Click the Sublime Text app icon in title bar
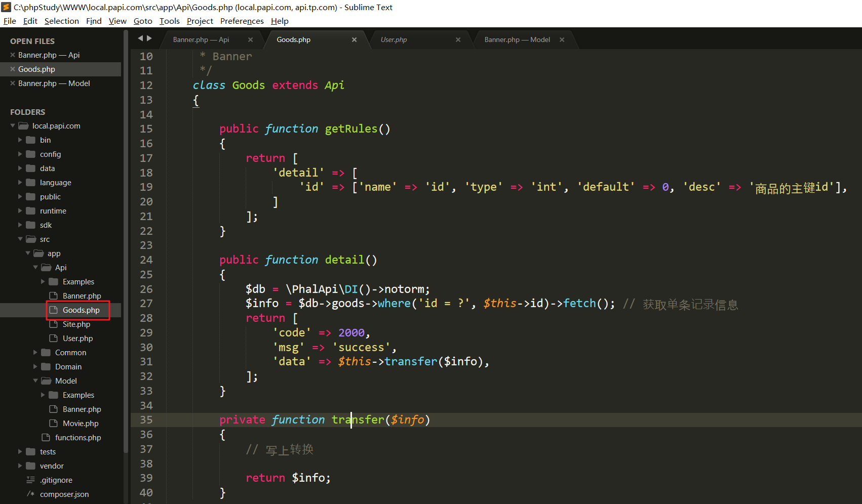Screen dimensions: 862x504 click(x=6, y=7)
